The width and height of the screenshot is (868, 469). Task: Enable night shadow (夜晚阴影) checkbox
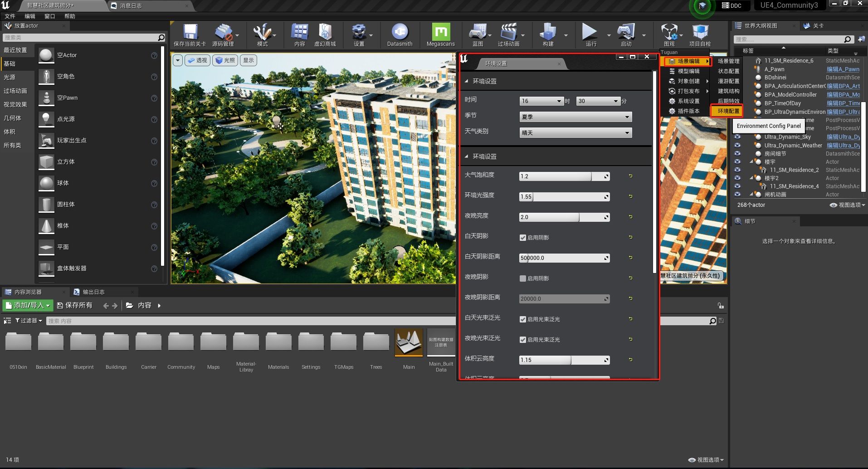(x=523, y=278)
